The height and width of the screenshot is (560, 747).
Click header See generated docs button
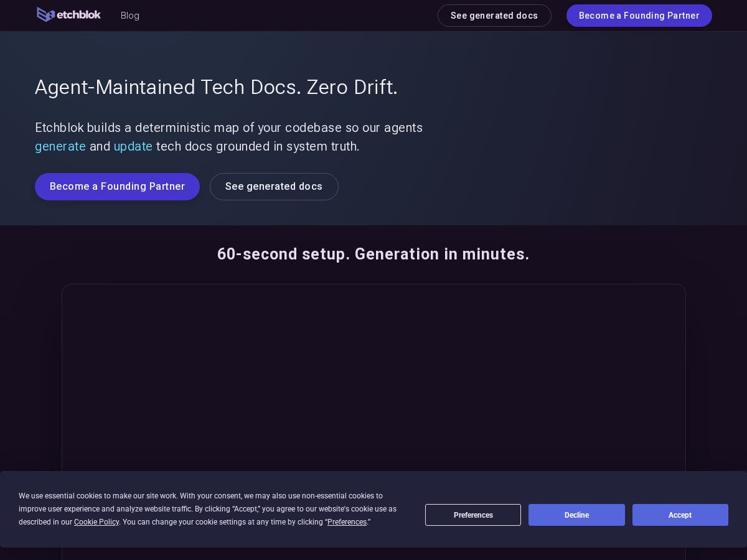(494, 16)
